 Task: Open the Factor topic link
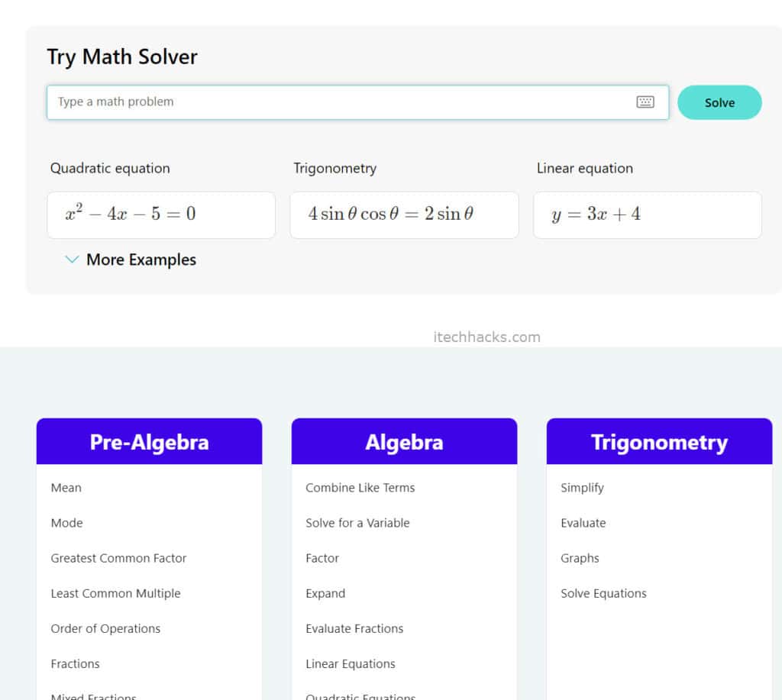[x=322, y=558]
